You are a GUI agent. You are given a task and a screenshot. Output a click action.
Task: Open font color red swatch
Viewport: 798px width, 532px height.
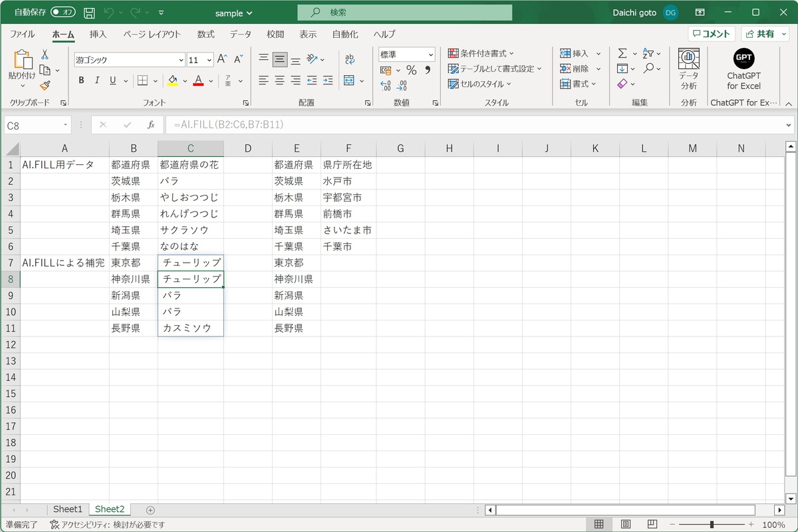[198, 80]
